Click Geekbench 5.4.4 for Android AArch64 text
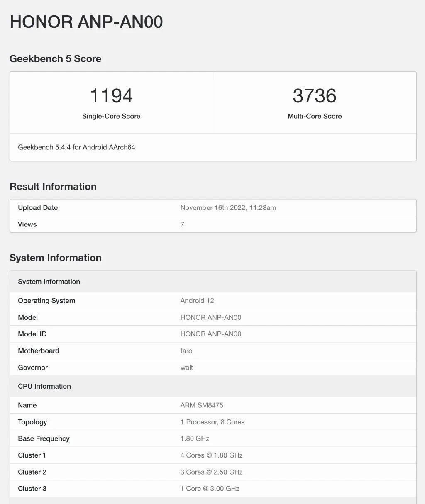This screenshot has width=425, height=504. point(76,147)
